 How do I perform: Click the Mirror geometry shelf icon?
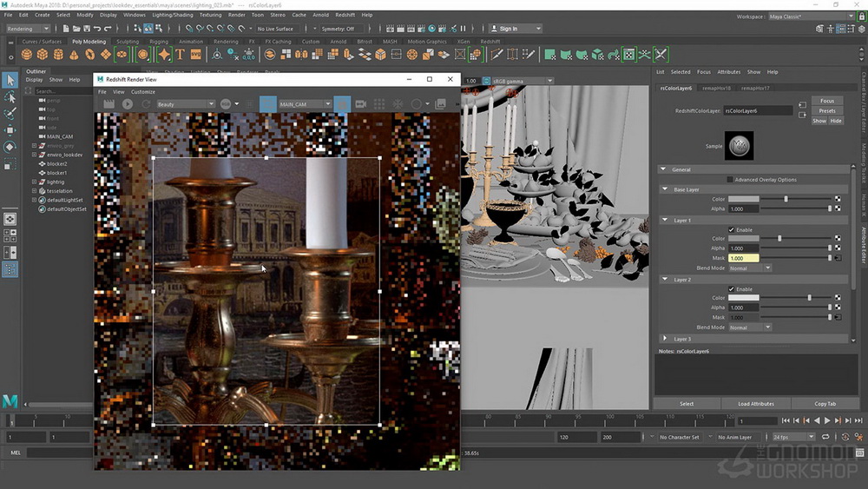click(x=301, y=54)
